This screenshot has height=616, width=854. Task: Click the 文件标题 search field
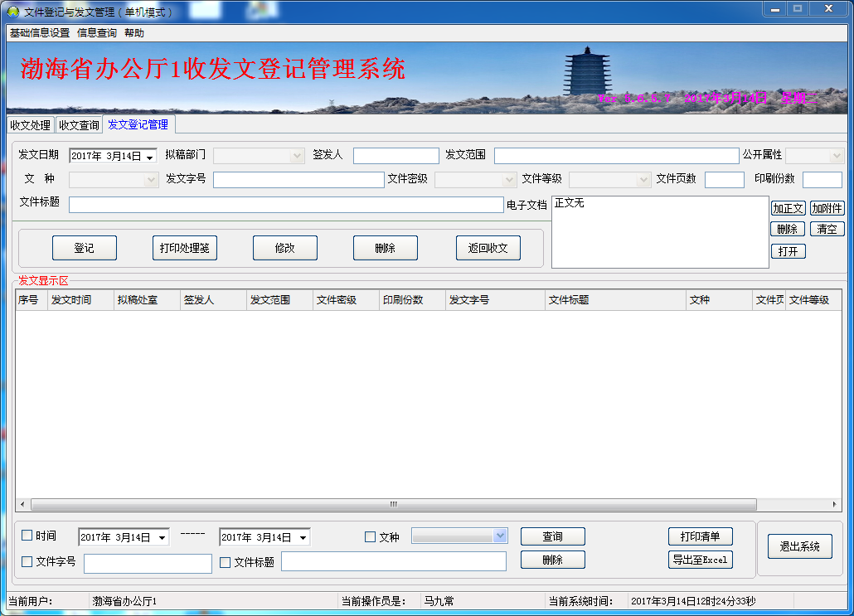pyautogui.click(x=394, y=561)
